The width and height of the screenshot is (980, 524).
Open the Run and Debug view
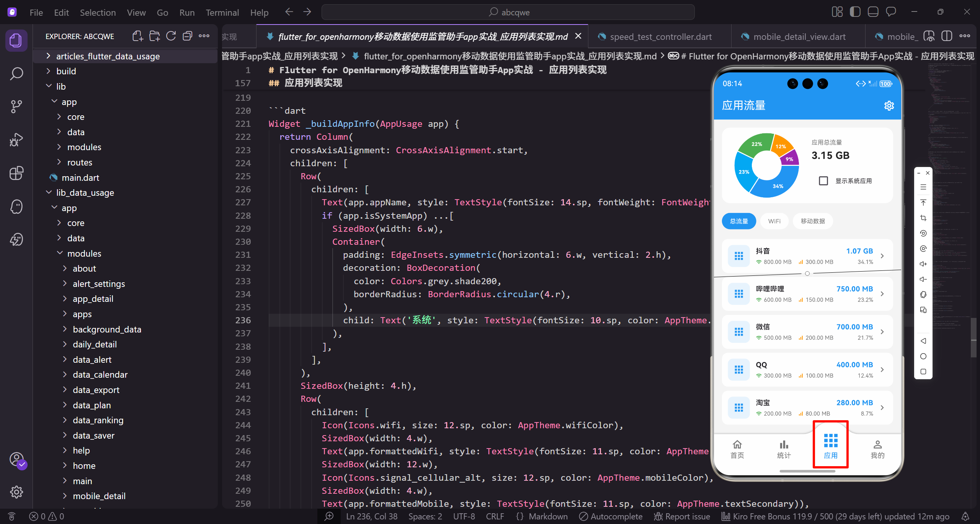(x=16, y=140)
